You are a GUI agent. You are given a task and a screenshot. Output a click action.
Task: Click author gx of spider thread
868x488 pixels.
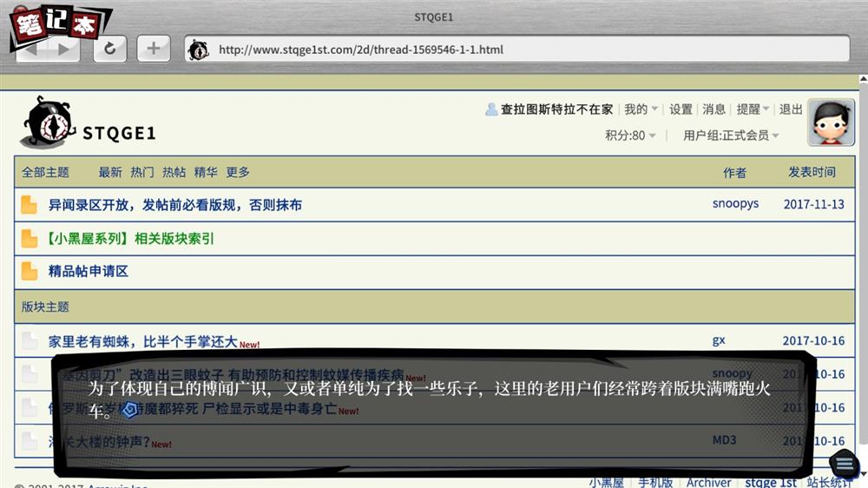click(719, 340)
